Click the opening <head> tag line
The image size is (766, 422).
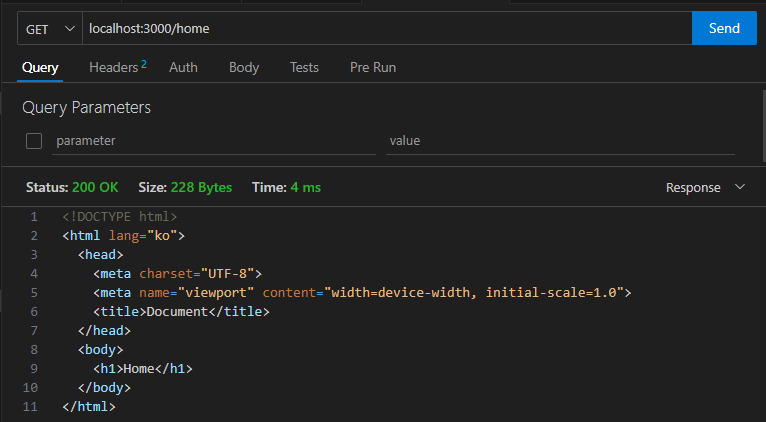(x=101, y=254)
